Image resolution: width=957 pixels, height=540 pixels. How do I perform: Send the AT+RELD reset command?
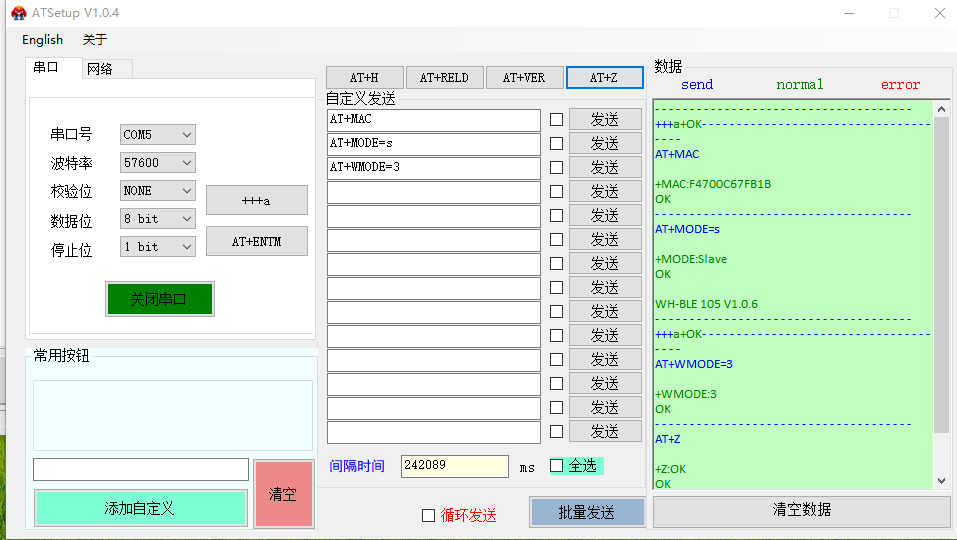click(444, 78)
